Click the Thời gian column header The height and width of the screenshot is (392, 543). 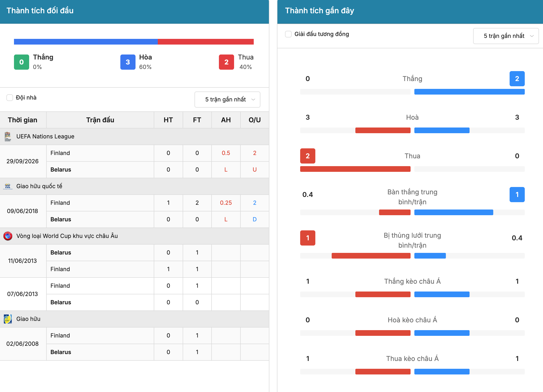coord(23,120)
